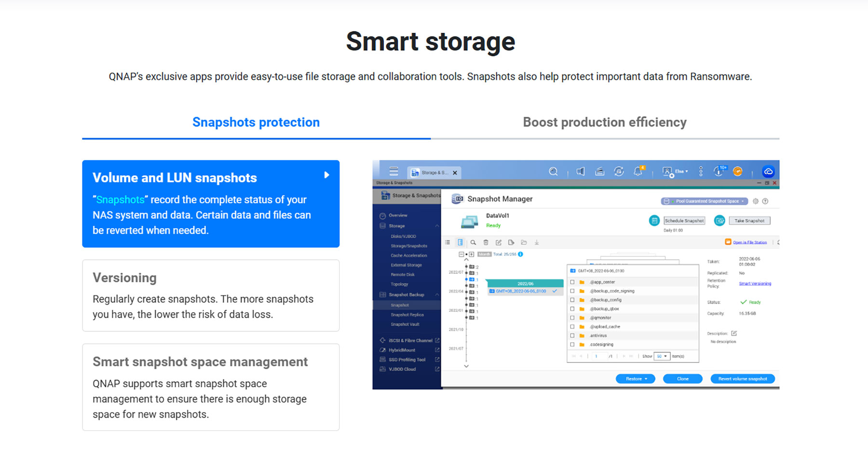
Task: Click the timeline scroll-down arrow
Action: point(466,366)
